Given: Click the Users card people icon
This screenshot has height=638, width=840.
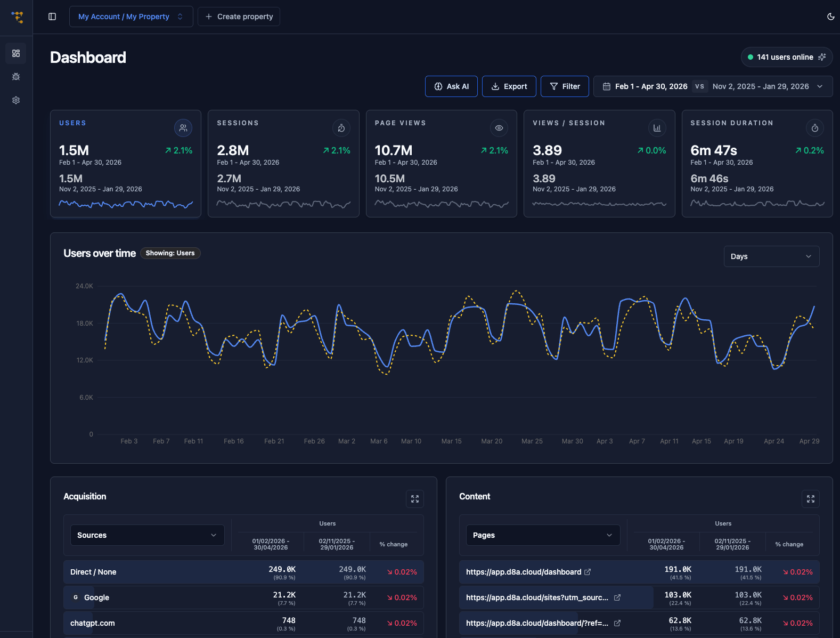Looking at the screenshot, I should [183, 128].
